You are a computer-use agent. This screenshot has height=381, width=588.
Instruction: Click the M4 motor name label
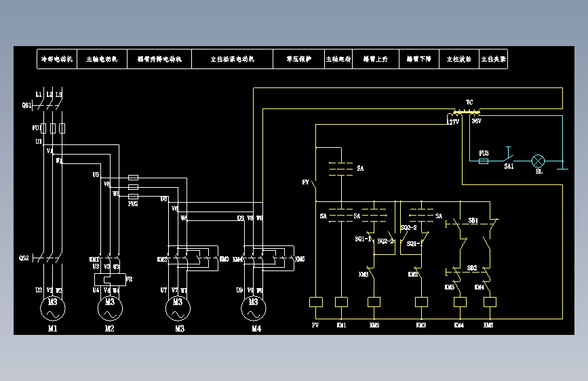[x=256, y=329]
